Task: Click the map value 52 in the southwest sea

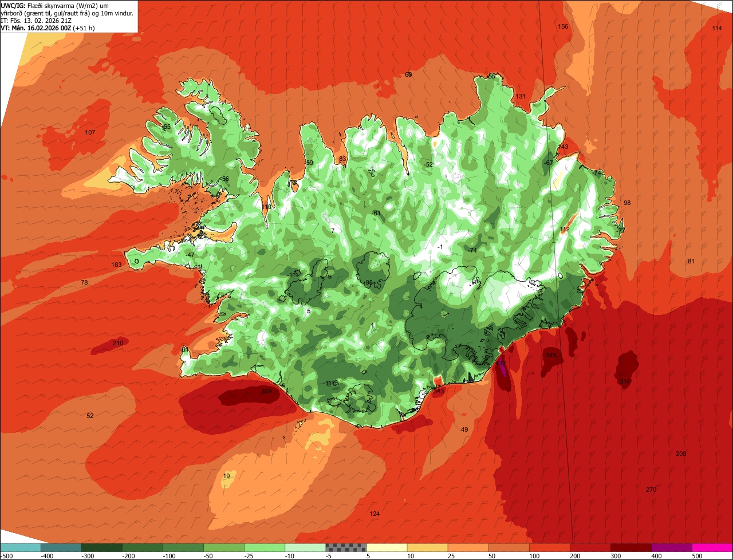Action: [90, 416]
